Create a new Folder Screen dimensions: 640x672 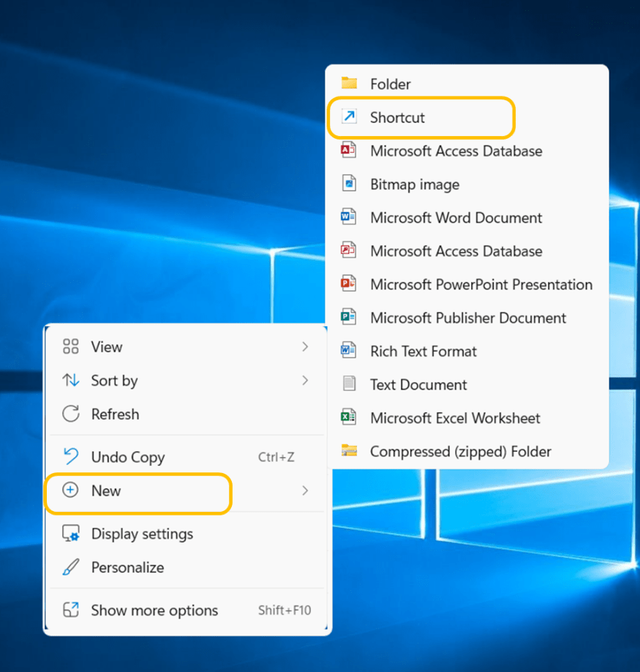[x=390, y=83]
